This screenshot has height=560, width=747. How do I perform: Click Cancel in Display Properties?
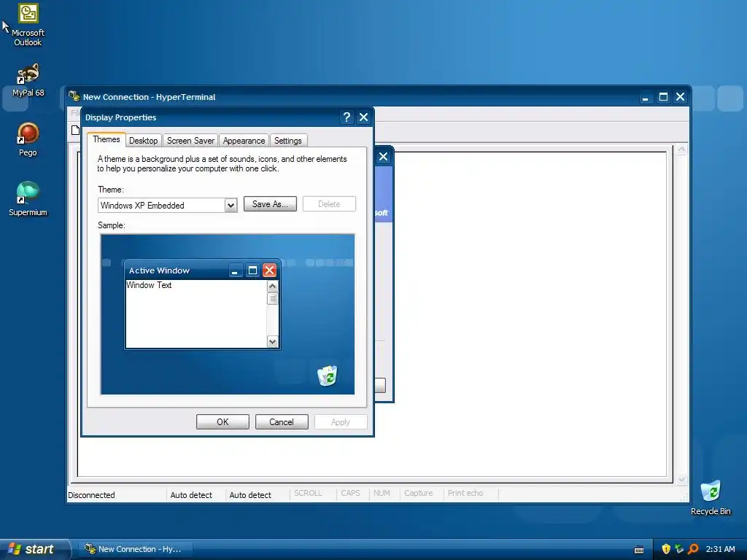click(282, 422)
